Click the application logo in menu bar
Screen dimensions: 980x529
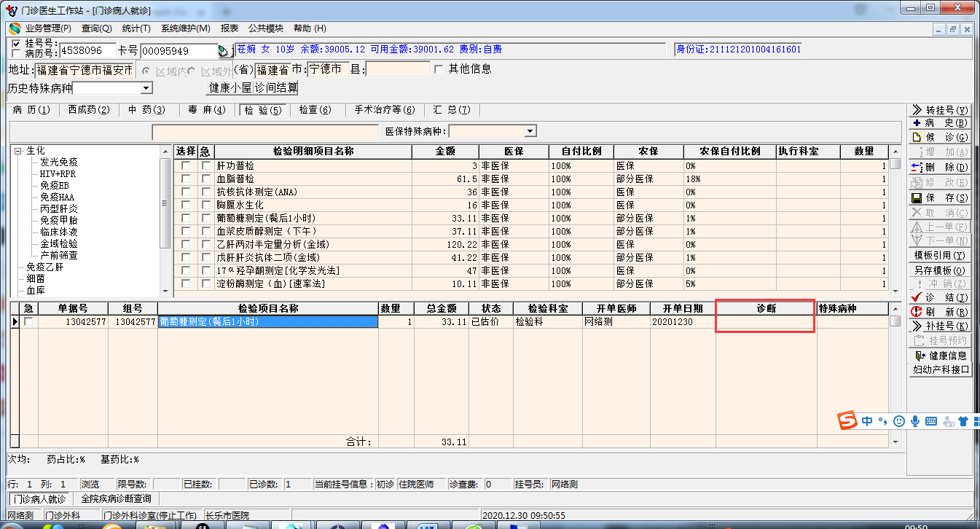pos(15,28)
